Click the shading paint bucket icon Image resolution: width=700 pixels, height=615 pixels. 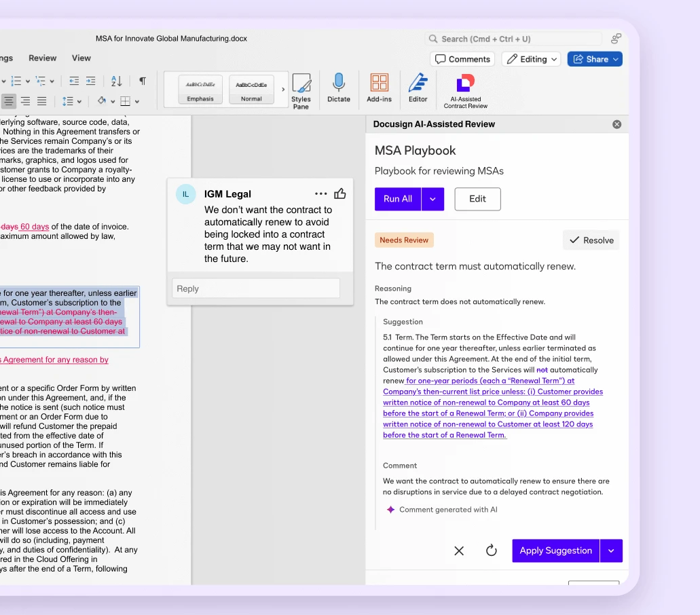pyautogui.click(x=102, y=101)
